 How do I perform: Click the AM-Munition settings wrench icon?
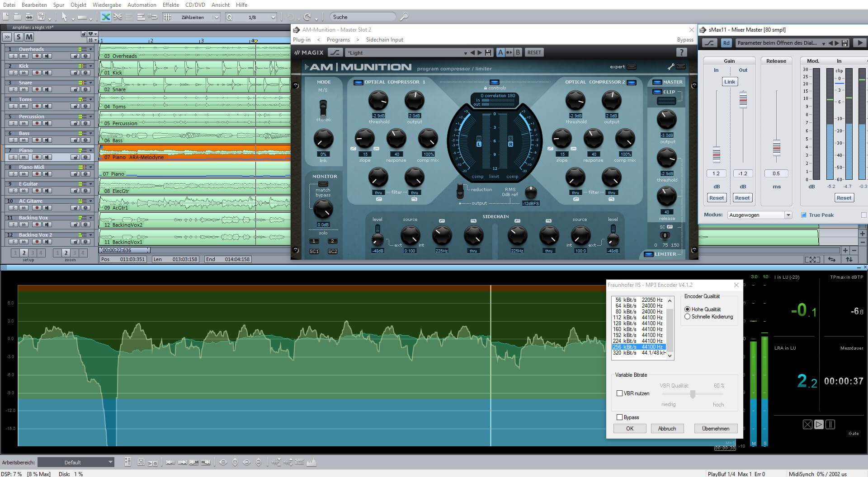[x=671, y=67]
